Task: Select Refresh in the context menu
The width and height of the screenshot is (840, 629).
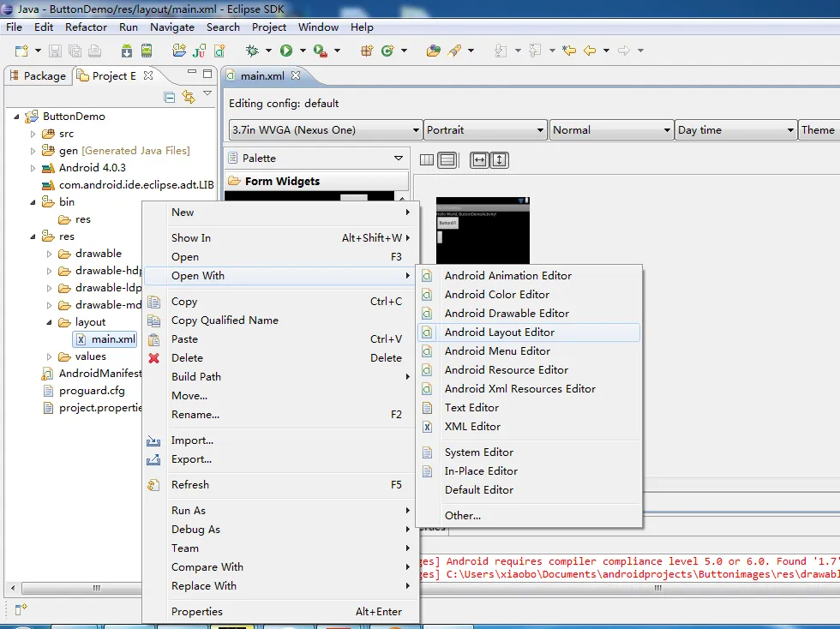Action: tap(190, 485)
